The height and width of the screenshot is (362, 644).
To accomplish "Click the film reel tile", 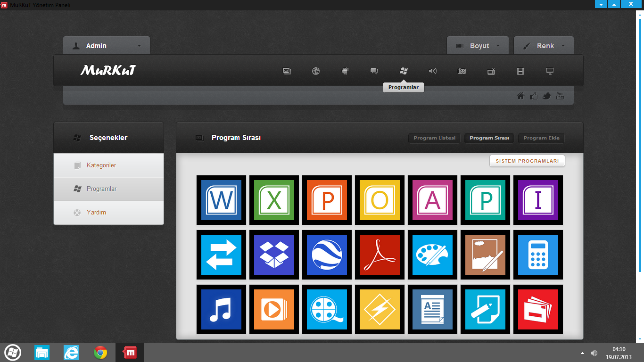I will pyautogui.click(x=327, y=310).
